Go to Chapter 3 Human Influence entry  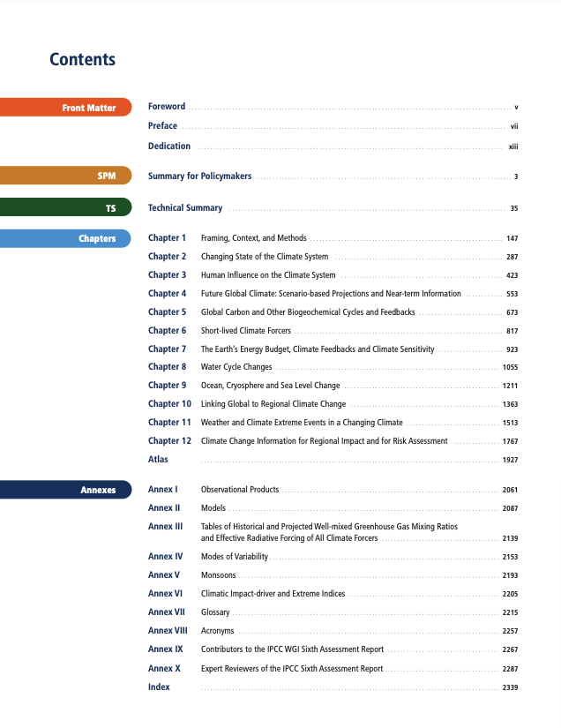(267, 275)
